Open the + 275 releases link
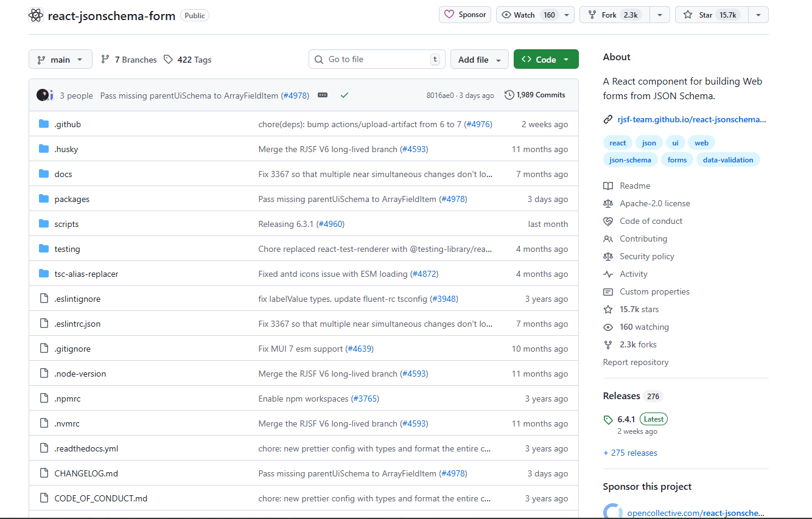 (x=630, y=453)
